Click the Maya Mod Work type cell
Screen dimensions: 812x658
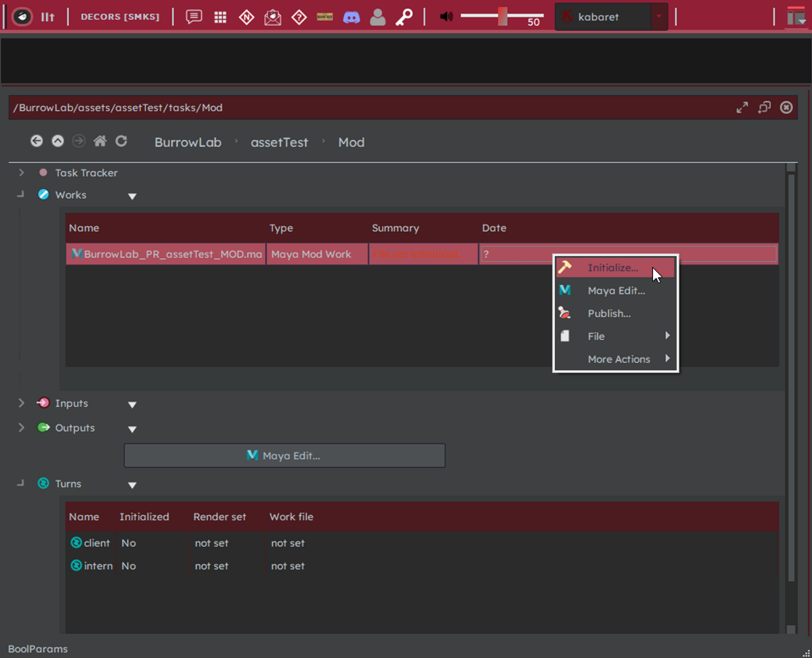click(x=317, y=254)
